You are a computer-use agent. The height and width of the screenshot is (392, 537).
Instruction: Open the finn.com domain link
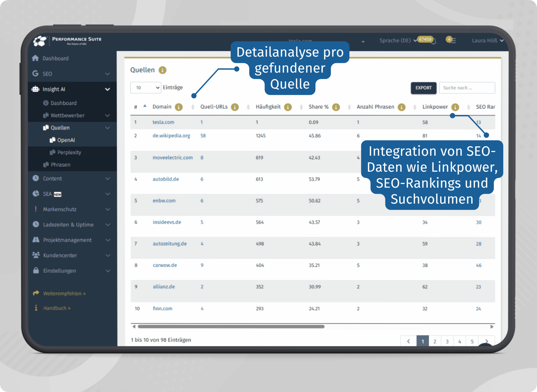163,309
